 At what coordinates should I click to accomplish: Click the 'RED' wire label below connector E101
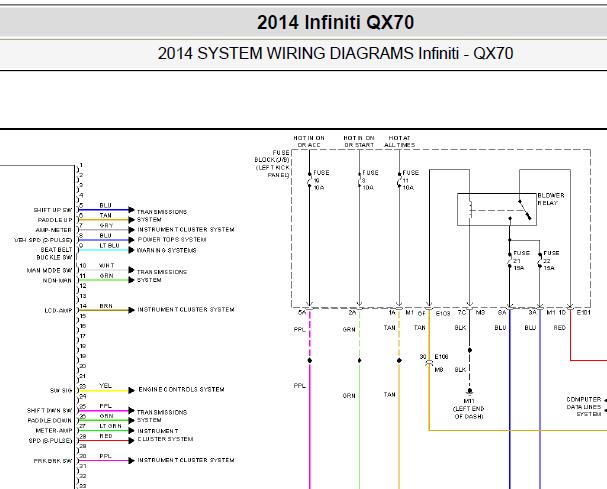coord(560,328)
